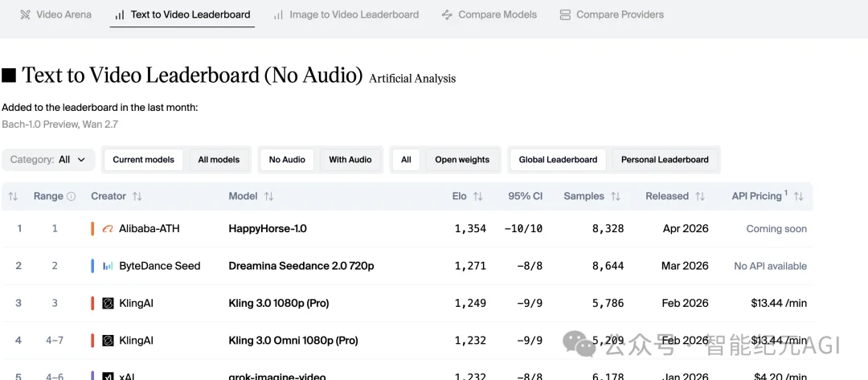This screenshot has height=380, width=868.
Task: Choose the No Audio filter
Action: pos(287,160)
